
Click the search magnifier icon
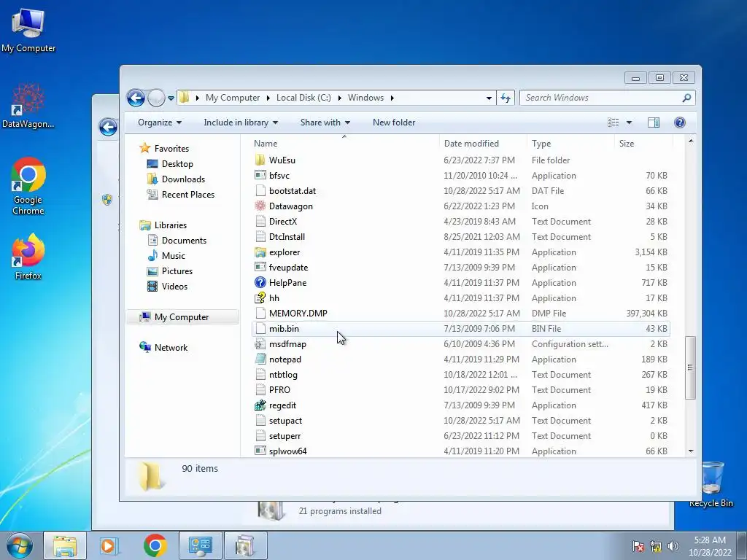686,98
